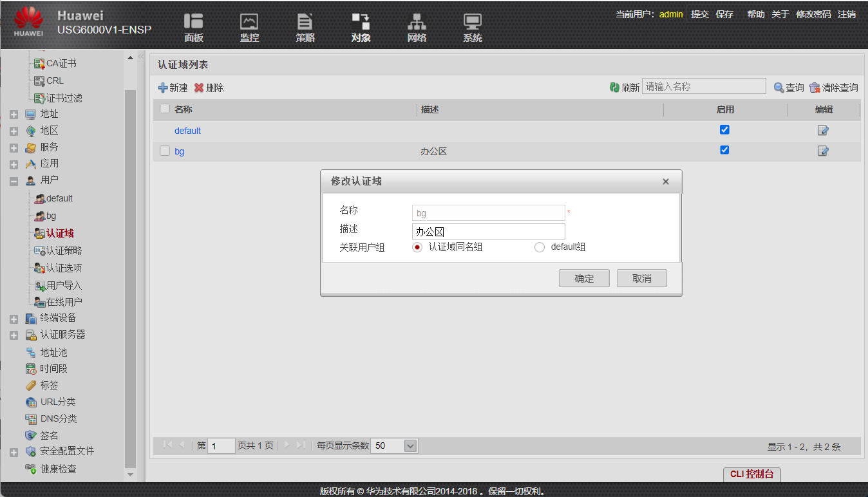Click the 请输入名称 search field
Viewport: 868px width, 497px height.
(x=704, y=86)
